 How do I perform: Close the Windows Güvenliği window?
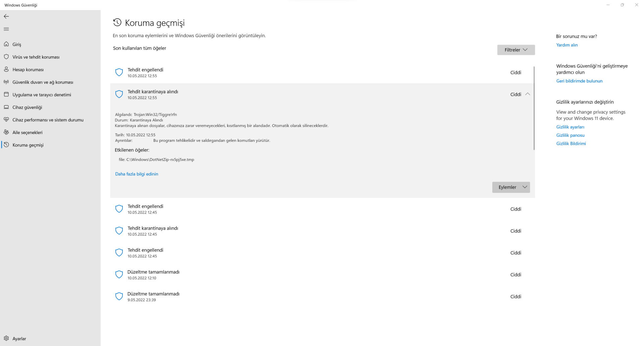click(x=637, y=5)
